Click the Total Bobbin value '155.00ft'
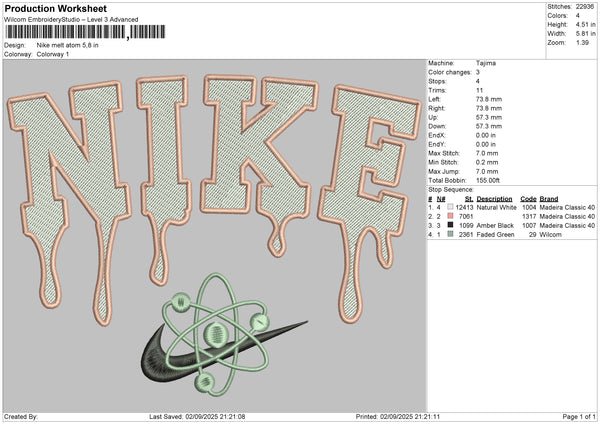This screenshot has height=424, width=600. (488, 180)
